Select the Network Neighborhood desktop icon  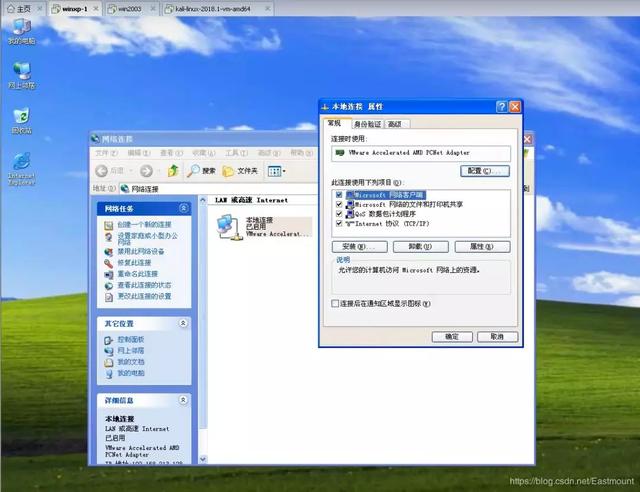tap(21, 72)
